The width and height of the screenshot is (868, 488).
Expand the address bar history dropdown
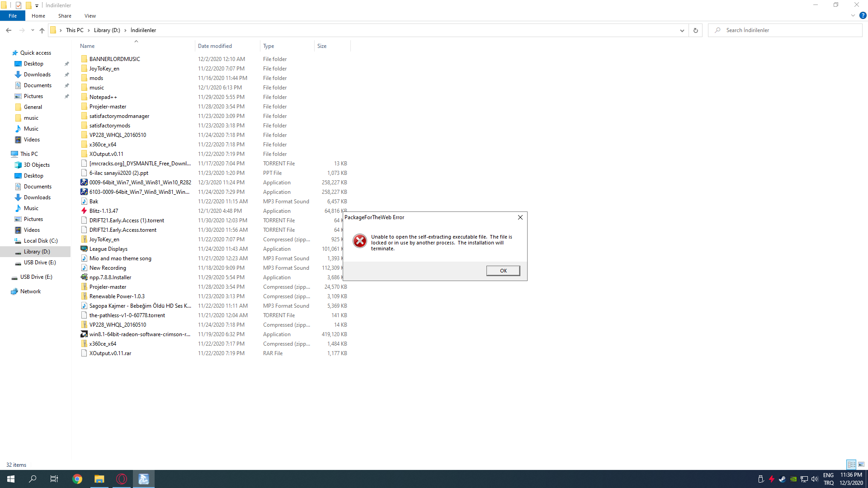click(x=682, y=30)
